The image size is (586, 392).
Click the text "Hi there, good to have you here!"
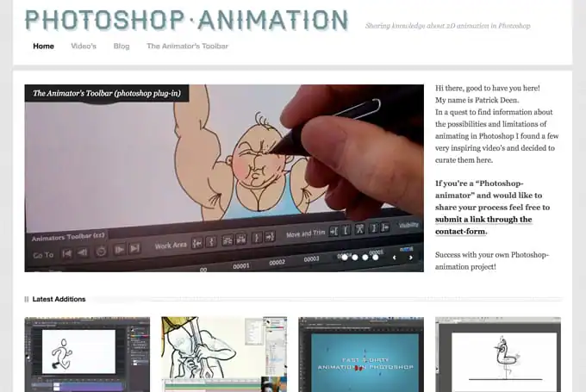[488, 88]
